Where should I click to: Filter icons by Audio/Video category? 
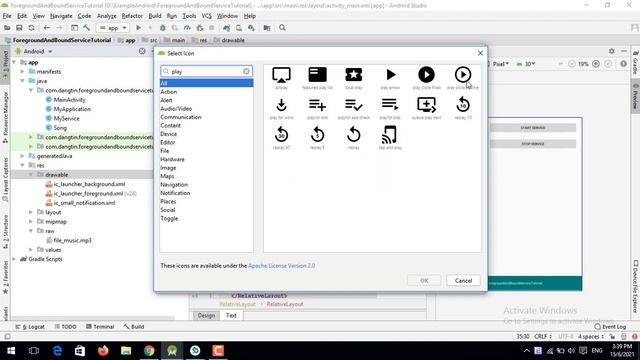(176, 109)
